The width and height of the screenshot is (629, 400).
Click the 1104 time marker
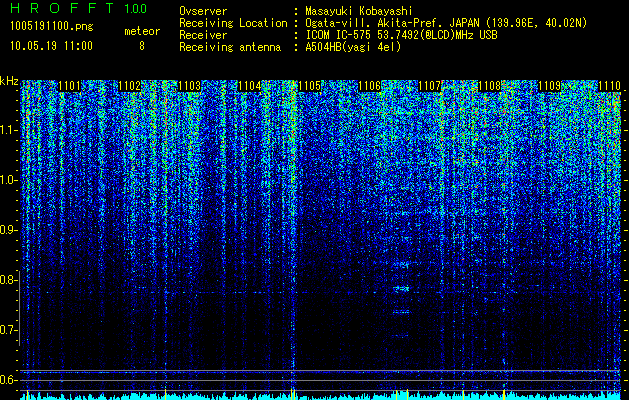tap(250, 86)
